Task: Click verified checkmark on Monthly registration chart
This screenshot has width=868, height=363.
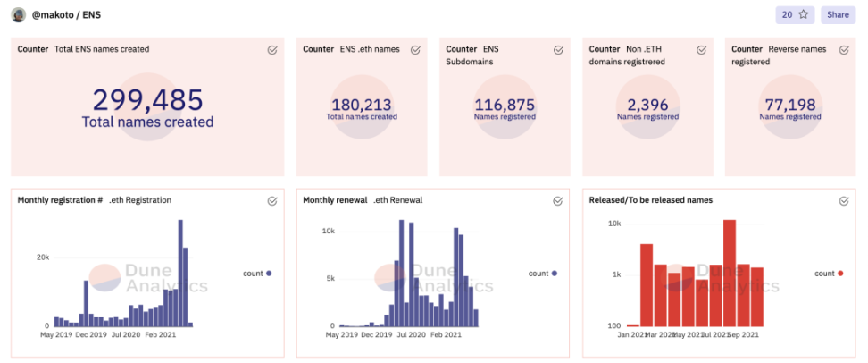Action: pyautogui.click(x=272, y=201)
